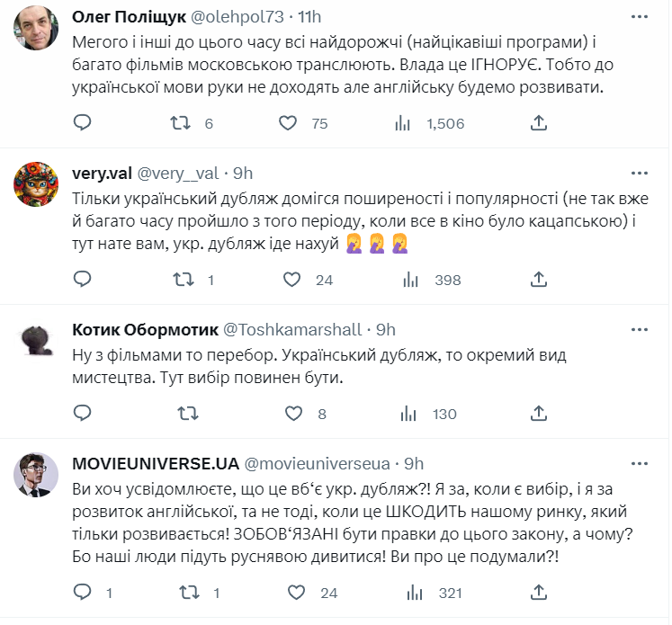Share Олег Поліщук's tweet
Viewport: 672px width, 625px height.
(x=539, y=122)
